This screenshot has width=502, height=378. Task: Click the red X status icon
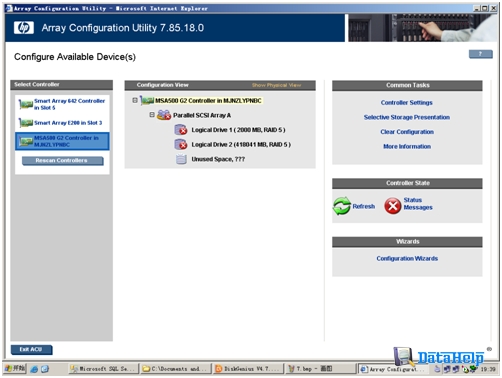click(393, 206)
